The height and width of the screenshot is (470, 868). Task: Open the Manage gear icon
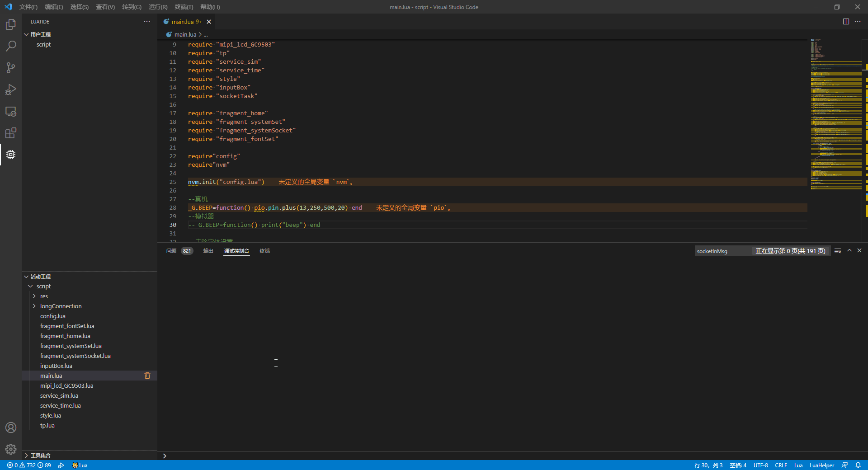pyautogui.click(x=11, y=449)
